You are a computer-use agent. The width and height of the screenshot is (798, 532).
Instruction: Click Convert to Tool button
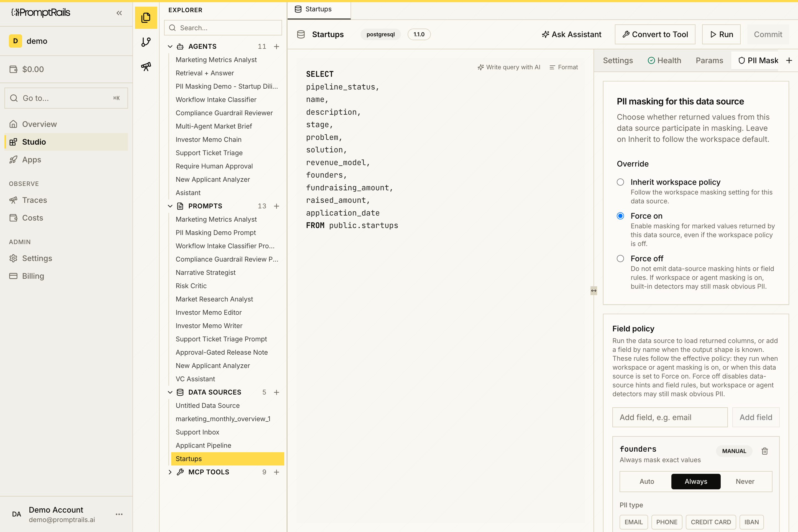pyautogui.click(x=655, y=34)
